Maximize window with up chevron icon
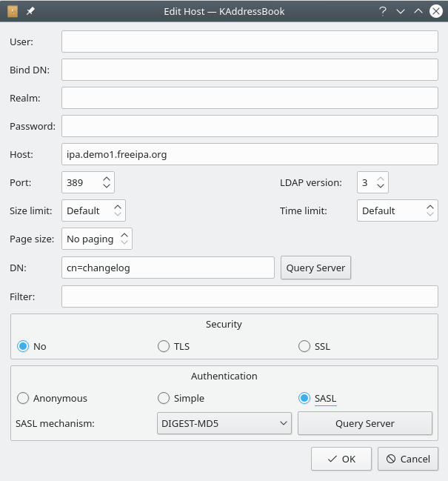The width and height of the screenshot is (448, 481). click(418, 11)
